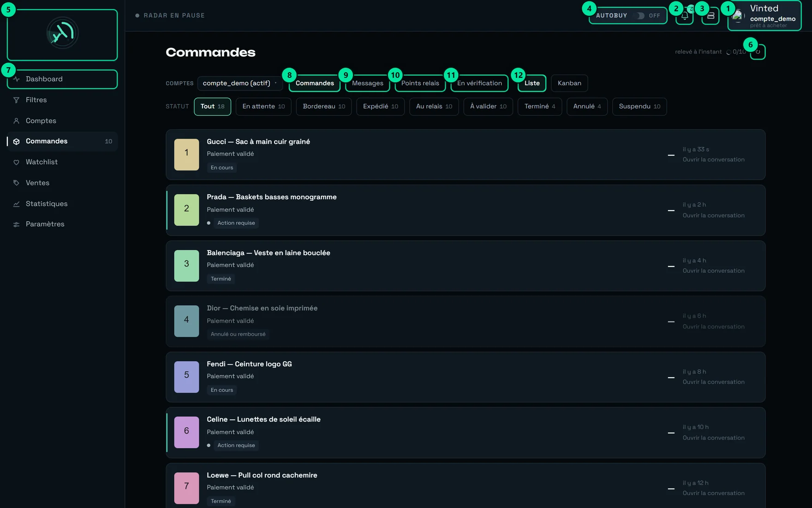Click the account avatar in header
The image size is (812, 508).
(x=738, y=16)
